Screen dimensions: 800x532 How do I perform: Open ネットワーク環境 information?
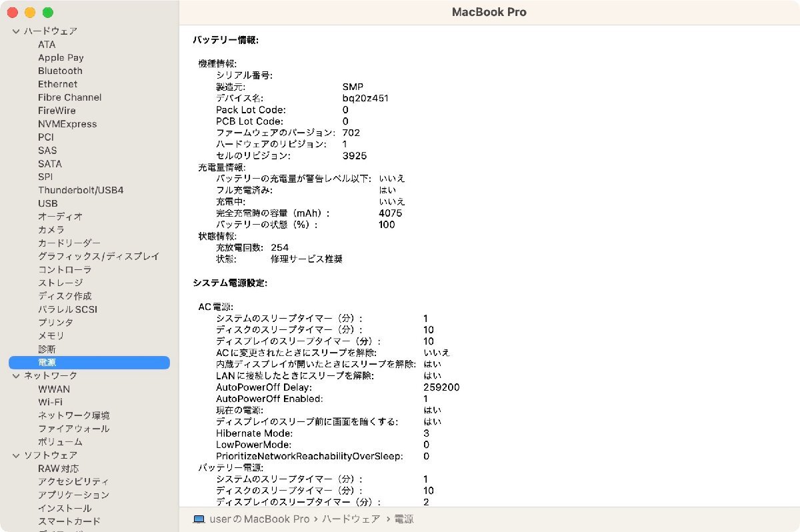[x=74, y=415]
